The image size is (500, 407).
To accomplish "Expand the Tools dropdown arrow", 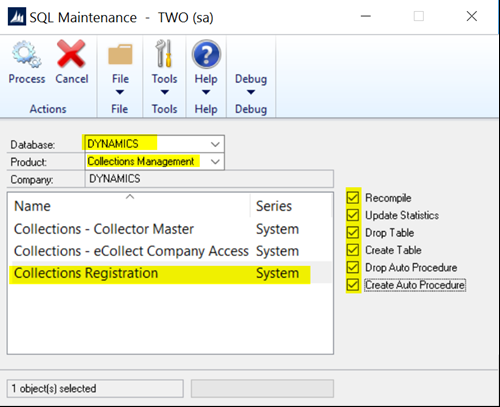I will click(x=165, y=92).
